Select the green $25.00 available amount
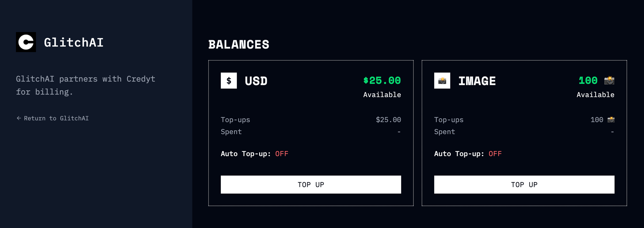Viewport: 644px width, 228px height. pos(382,80)
